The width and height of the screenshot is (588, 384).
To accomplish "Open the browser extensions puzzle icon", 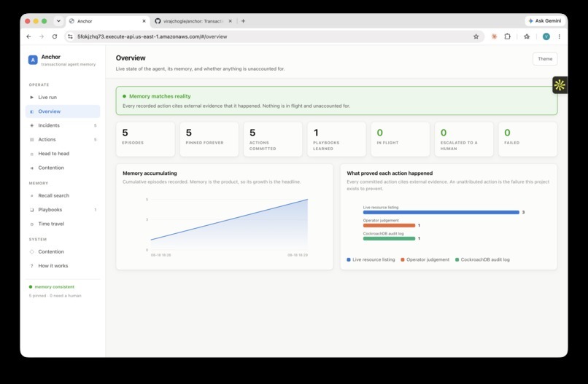I will click(507, 36).
